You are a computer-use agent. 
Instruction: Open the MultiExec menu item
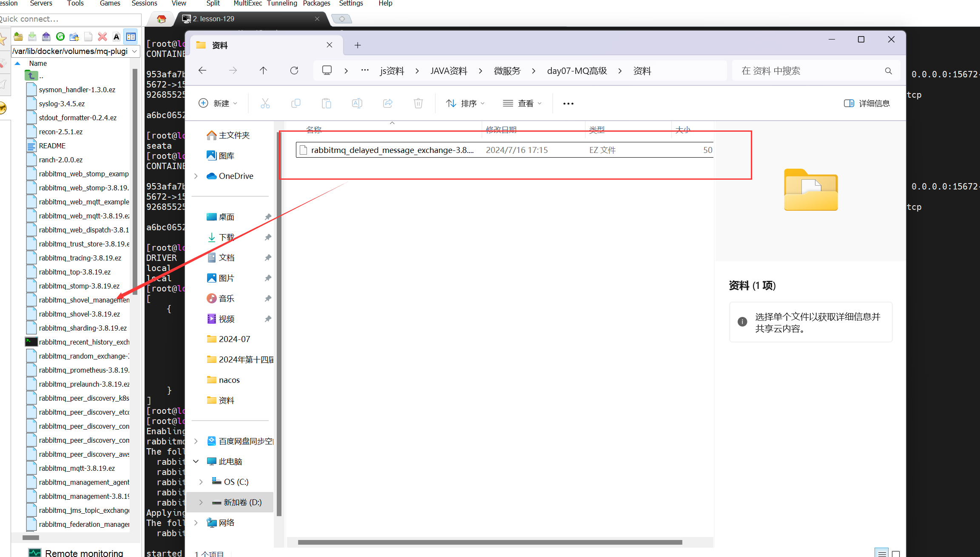coord(247,3)
